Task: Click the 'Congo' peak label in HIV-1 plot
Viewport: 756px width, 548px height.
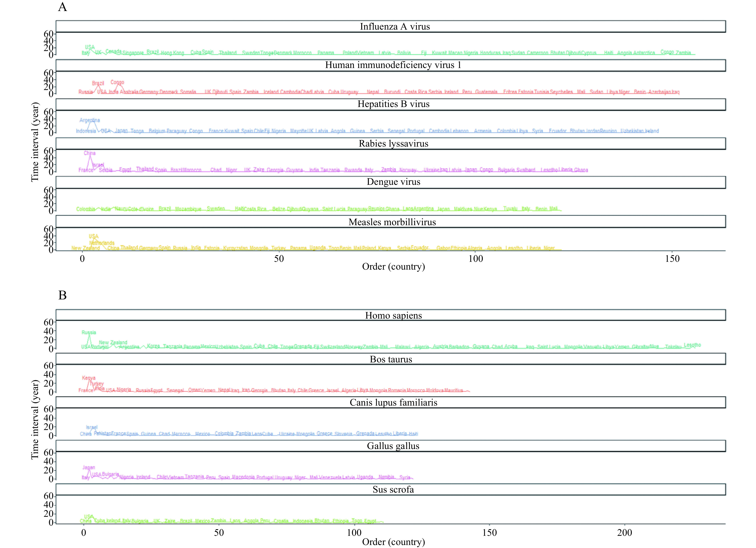Action: (117, 82)
